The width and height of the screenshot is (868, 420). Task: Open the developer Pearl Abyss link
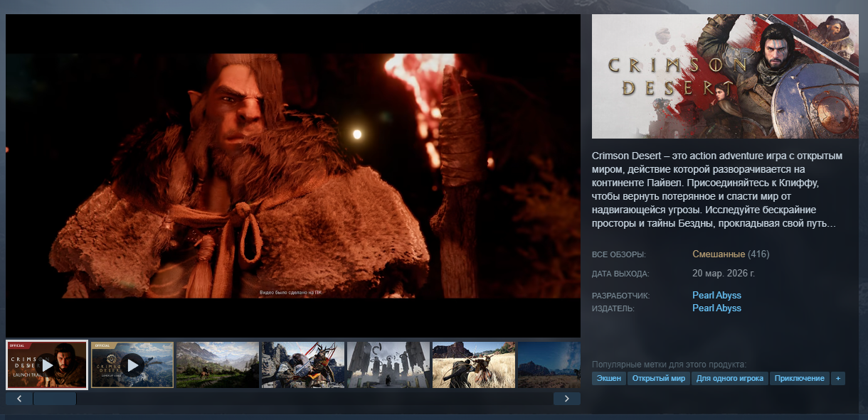coord(716,295)
